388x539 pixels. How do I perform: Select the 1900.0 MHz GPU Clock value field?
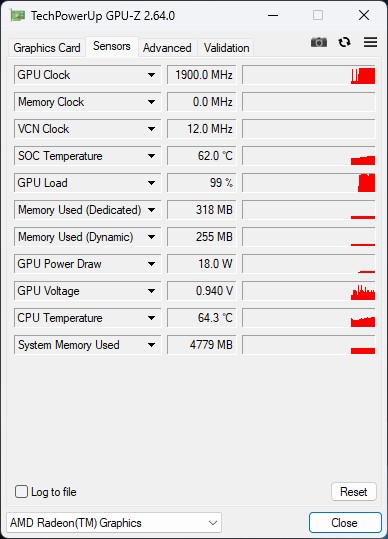(x=202, y=75)
